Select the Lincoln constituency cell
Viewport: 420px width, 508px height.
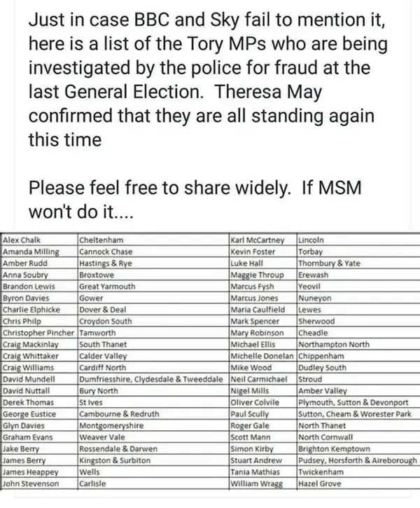coord(358,240)
